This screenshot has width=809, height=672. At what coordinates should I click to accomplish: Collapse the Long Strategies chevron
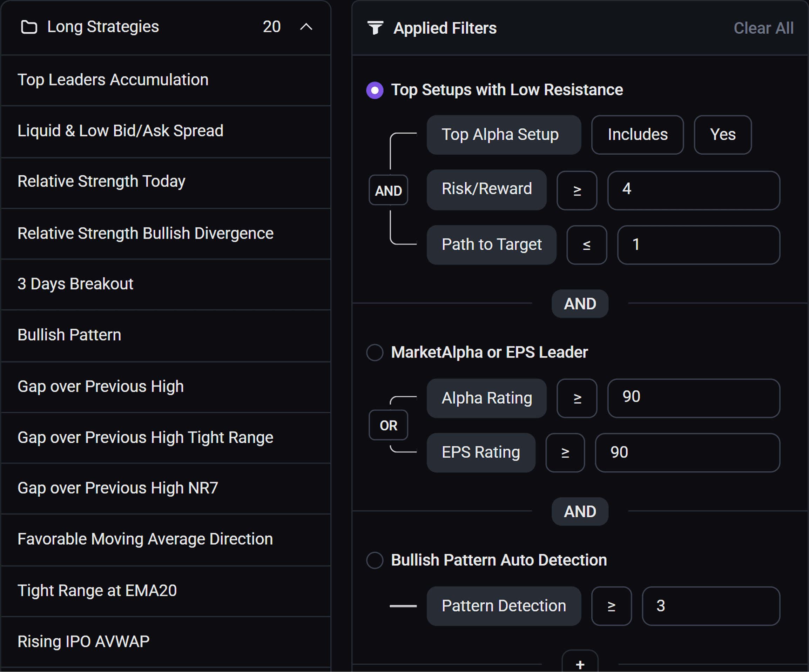pyautogui.click(x=306, y=27)
